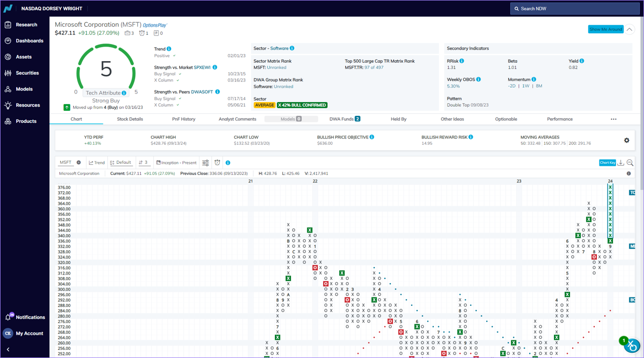Open chart statistics settings gear
Image resolution: width=644 pixels, height=358 pixels.
pos(627,141)
